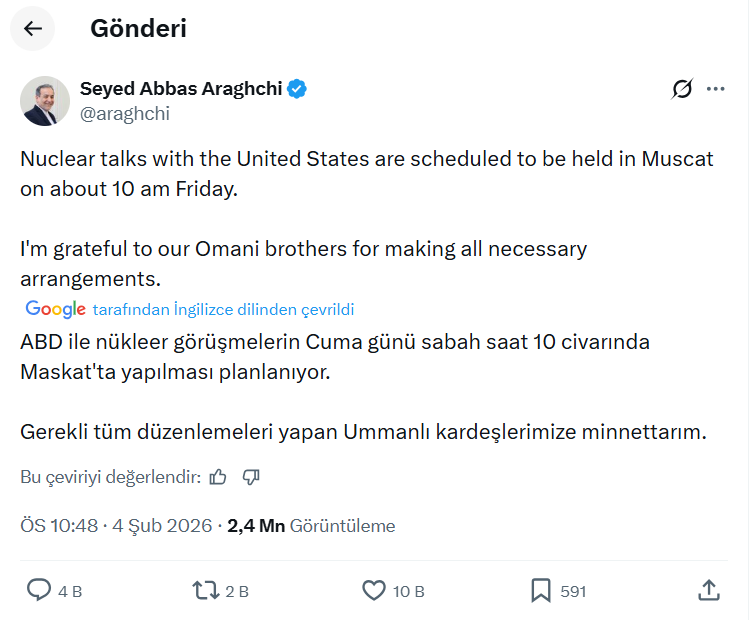Like the post with the heart icon
The height and width of the screenshot is (620, 750).
coord(374,590)
